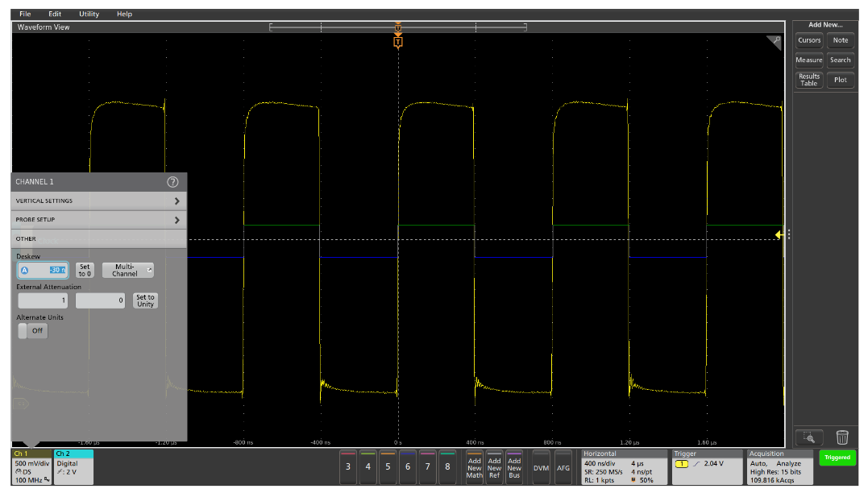Viewport: 868px width, 493px height.
Task: Click the Deskew value input field
Action: [x=42, y=271]
